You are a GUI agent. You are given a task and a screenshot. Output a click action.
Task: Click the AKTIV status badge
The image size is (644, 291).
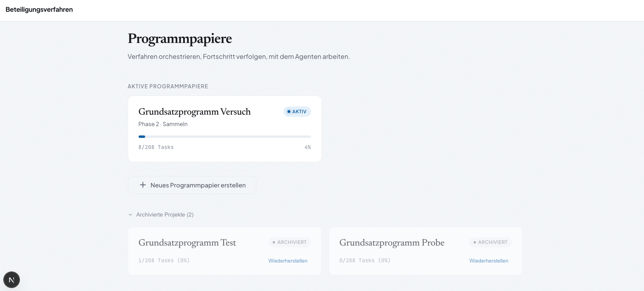point(297,111)
